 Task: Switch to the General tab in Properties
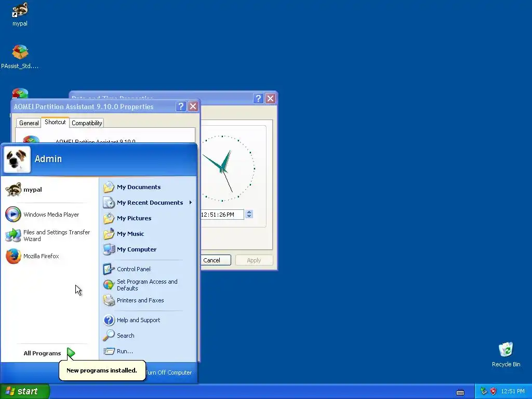(29, 123)
